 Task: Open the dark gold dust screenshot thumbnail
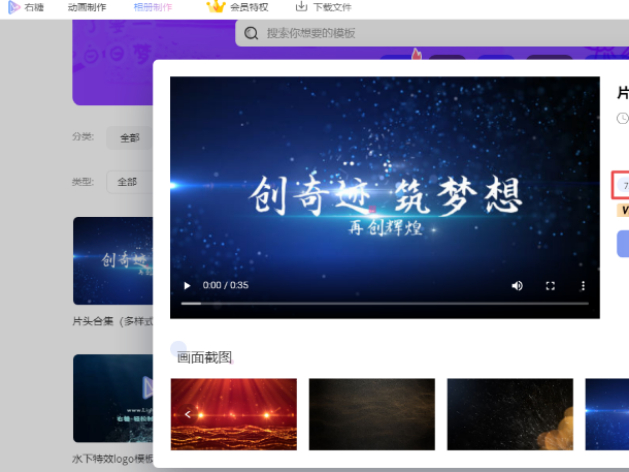pyautogui.click(x=372, y=414)
